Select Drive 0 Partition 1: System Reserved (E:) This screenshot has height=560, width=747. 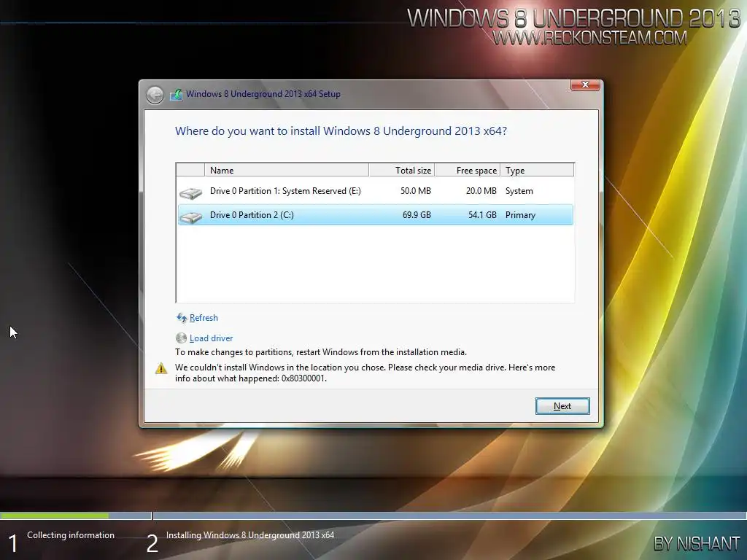376,191
